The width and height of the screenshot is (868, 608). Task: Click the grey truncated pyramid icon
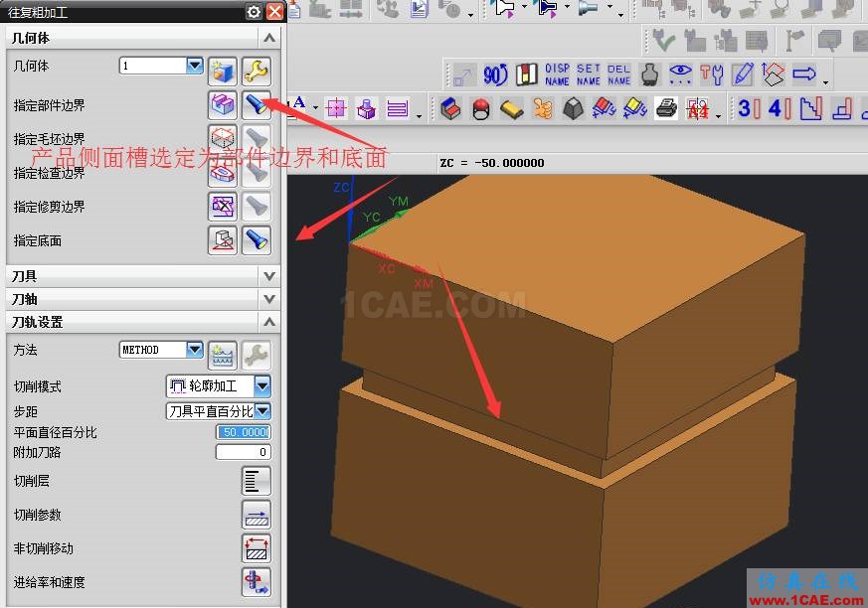(574, 108)
